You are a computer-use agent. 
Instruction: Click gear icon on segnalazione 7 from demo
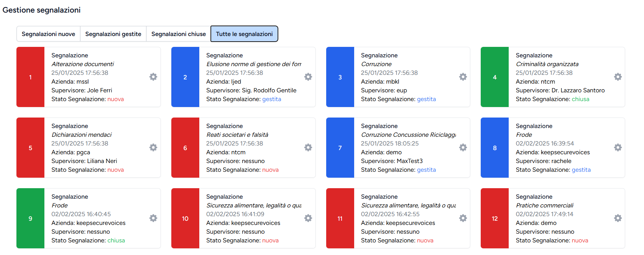coord(463,148)
